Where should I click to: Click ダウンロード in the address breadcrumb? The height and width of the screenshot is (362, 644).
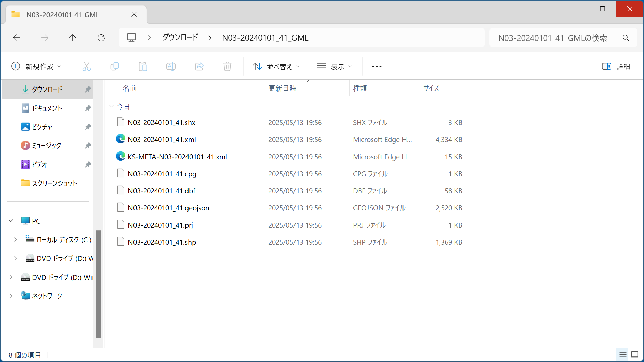click(x=180, y=37)
